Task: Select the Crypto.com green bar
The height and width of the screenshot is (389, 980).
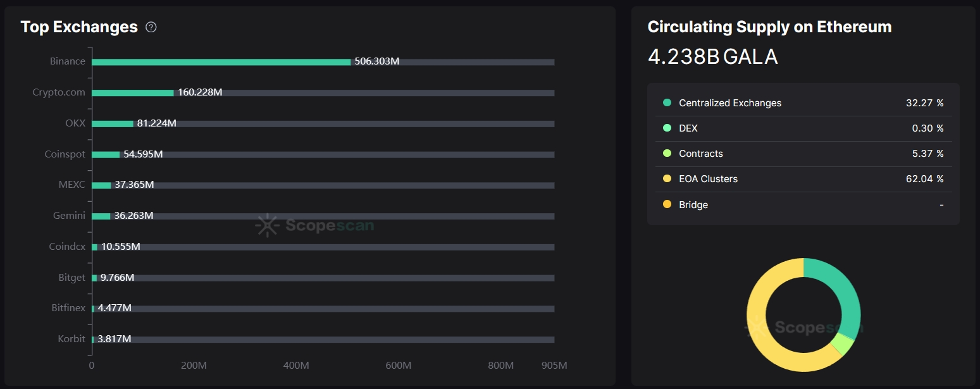Action: [x=133, y=93]
